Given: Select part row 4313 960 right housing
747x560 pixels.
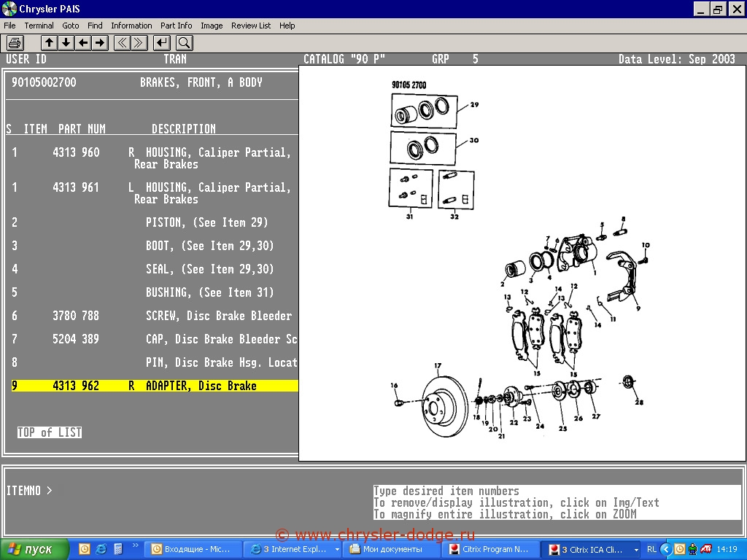Looking at the screenshot, I should click(x=152, y=158).
